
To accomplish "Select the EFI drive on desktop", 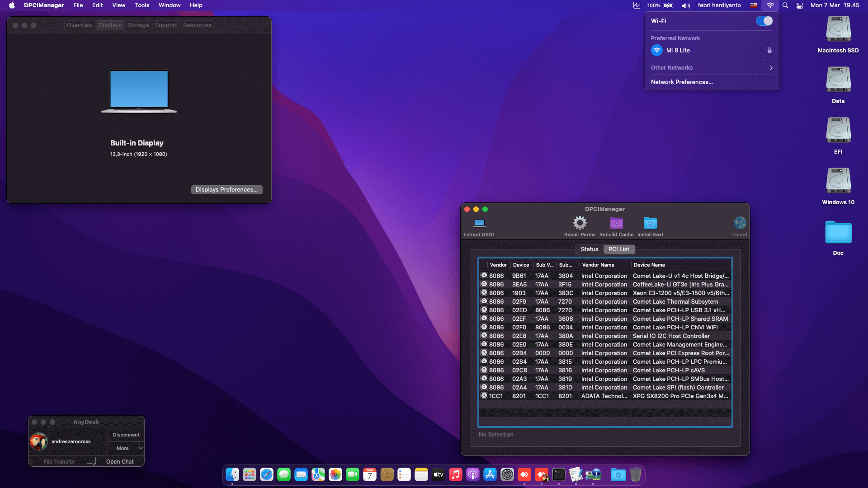I will click(x=838, y=130).
